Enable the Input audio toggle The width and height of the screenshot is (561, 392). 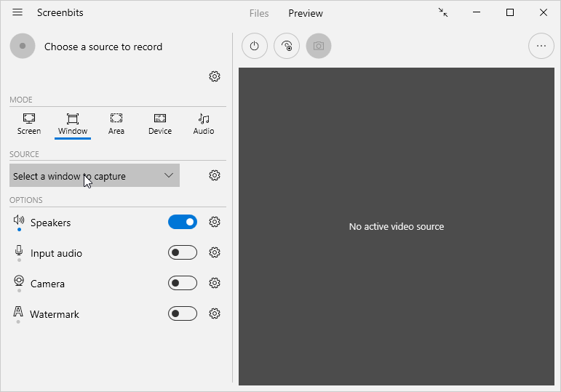183,252
